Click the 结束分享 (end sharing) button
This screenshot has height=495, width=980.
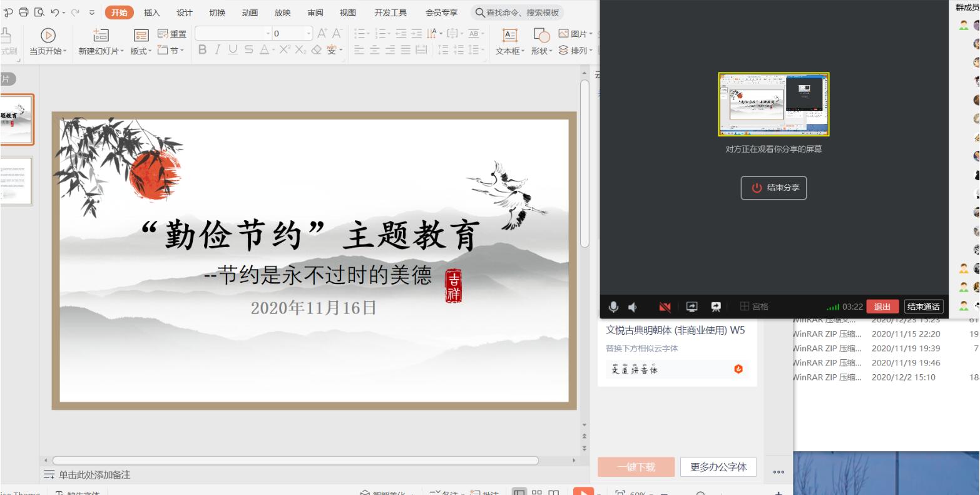tap(773, 188)
